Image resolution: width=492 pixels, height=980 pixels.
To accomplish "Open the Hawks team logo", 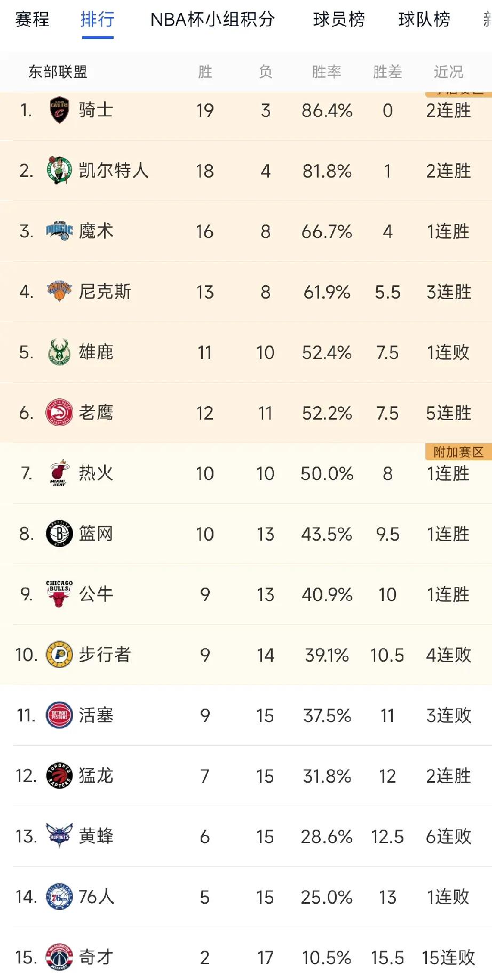I will (59, 413).
